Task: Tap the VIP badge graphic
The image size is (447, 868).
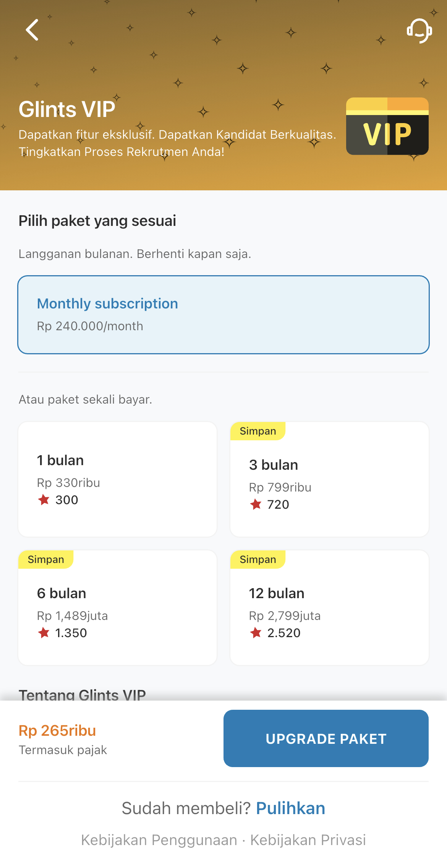Action: pyautogui.click(x=387, y=126)
